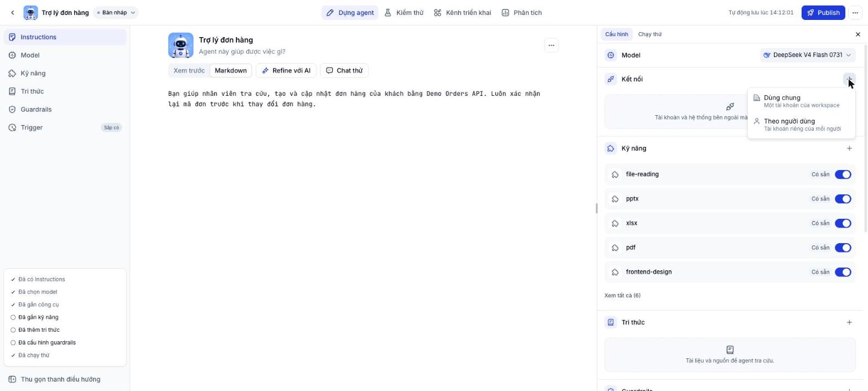Click the xlsx skill puzzle icon
The height and width of the screenshot is (391, 868).
pyautogui.click(x=615, y=223)
